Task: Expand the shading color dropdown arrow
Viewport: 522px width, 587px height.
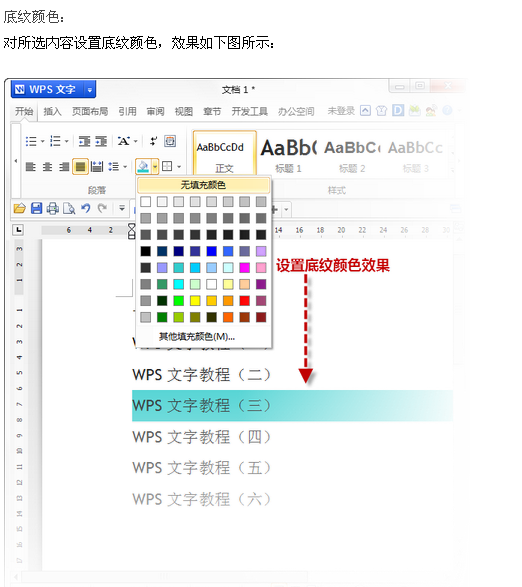Action: click(155, 167)
